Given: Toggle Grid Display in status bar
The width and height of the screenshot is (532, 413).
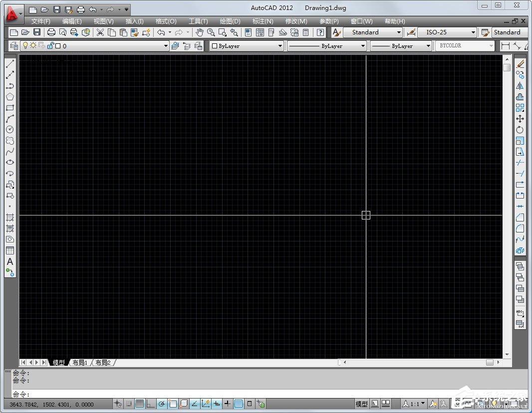Looking at the screenshot, I should click(x=139, y=404).
